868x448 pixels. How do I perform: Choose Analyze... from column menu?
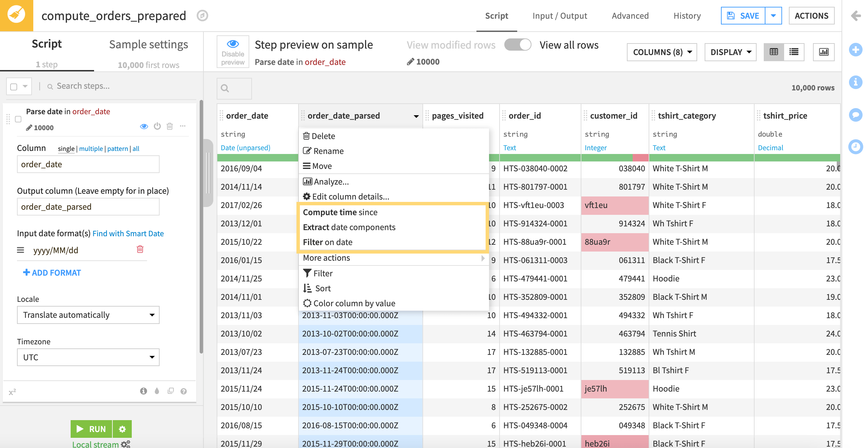(x=393, y=182)
